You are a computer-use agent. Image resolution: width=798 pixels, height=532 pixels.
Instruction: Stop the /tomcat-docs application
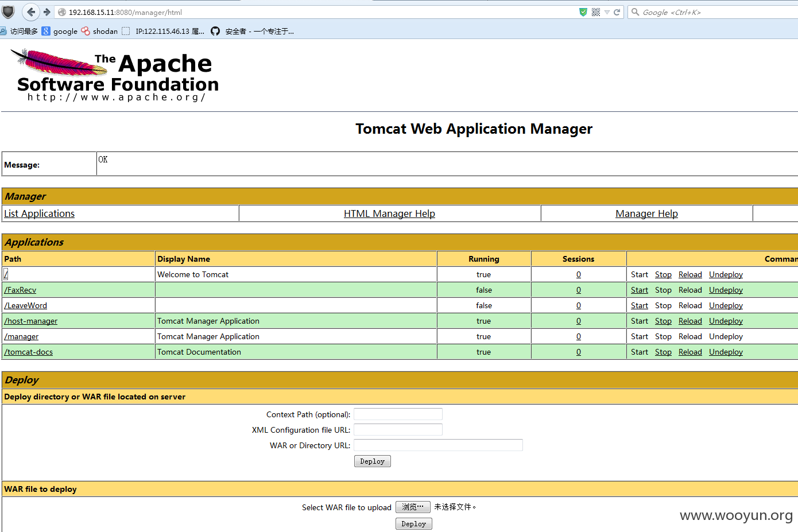coord(663,352)
